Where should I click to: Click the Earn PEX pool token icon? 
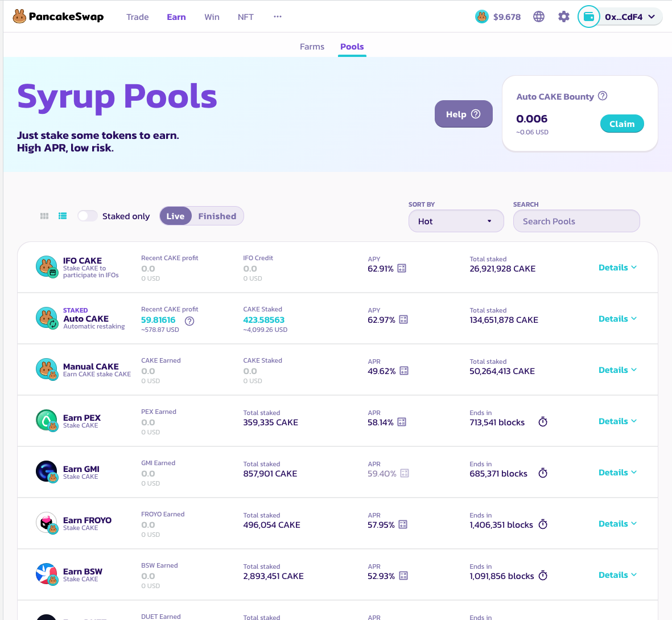(x=47, y=421)
